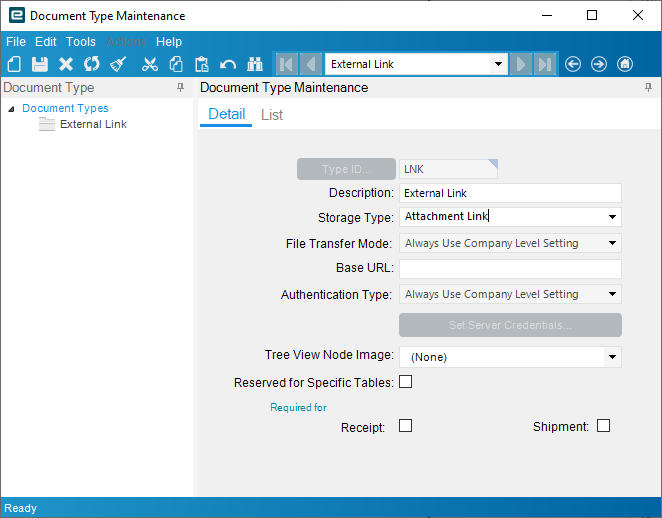Navigate forward with circled right arrow
662x518 pixels.
[x=599, y=64]
